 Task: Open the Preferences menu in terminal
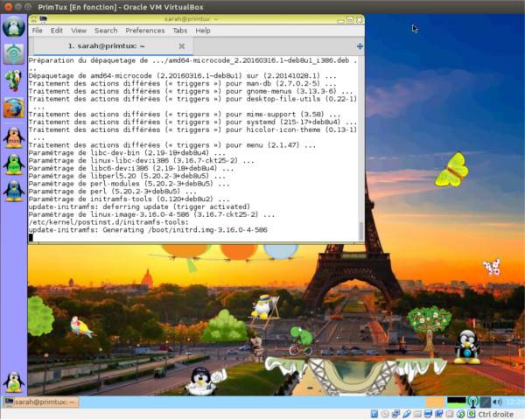click(145, 31)
